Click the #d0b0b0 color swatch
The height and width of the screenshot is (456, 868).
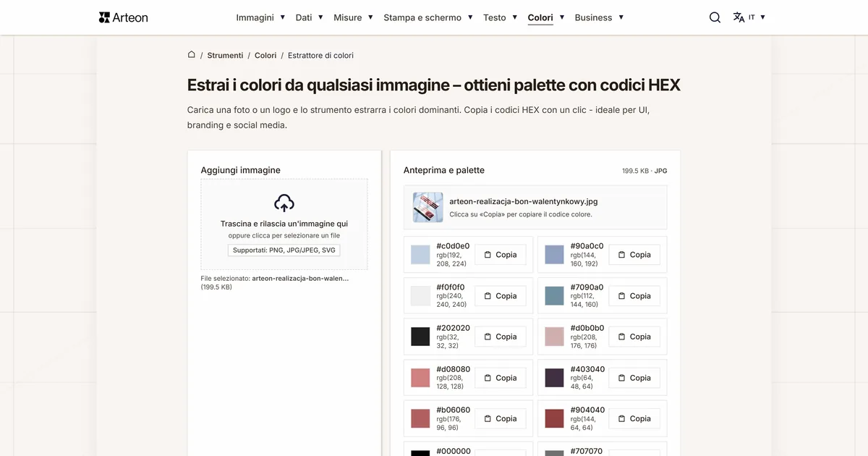[x=554, y=337]
